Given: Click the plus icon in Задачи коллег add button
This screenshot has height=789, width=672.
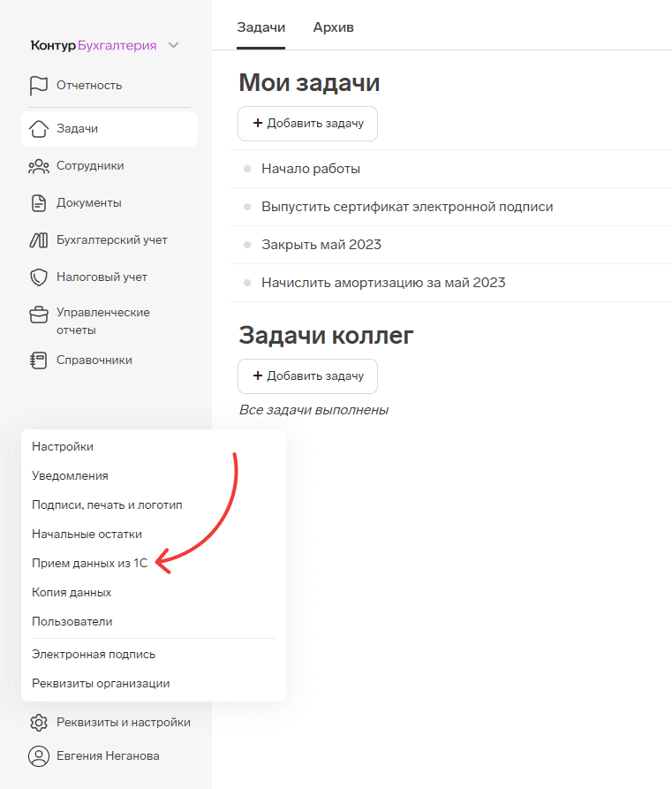Looking at the screenshot, I should click(x=258, y=376).
